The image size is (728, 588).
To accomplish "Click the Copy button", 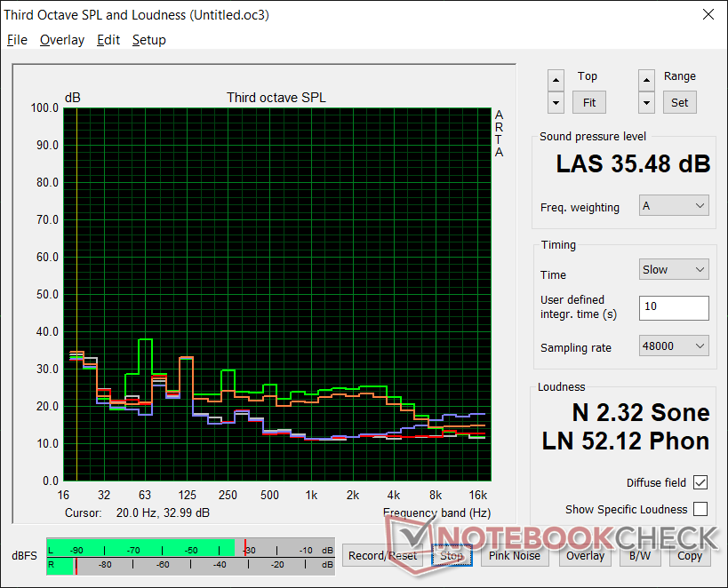I will click(690, 555).
